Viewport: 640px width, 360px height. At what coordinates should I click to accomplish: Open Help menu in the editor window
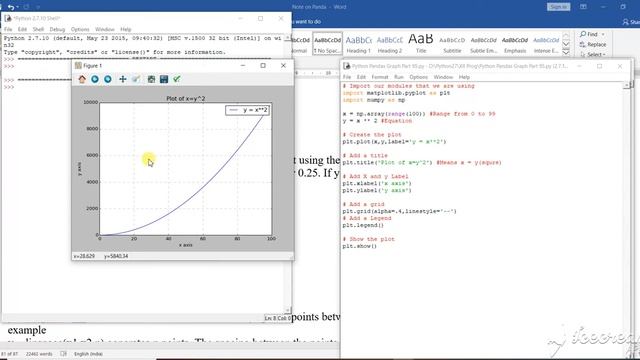click(464, 77)
